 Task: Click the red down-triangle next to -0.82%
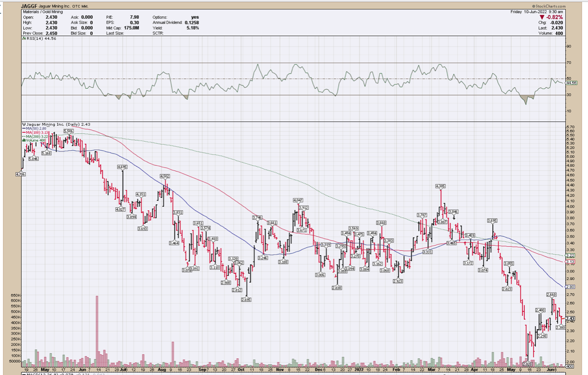[x=542, y=17]
